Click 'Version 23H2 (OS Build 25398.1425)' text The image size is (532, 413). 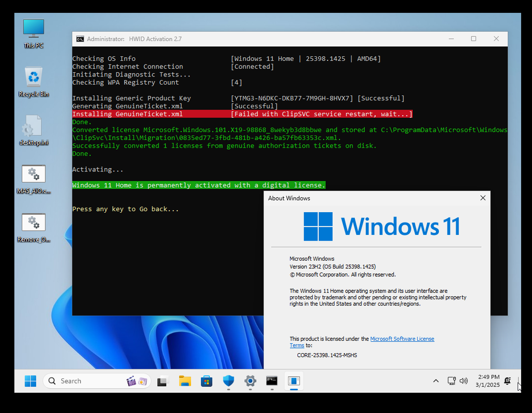[x=333, y=266]
